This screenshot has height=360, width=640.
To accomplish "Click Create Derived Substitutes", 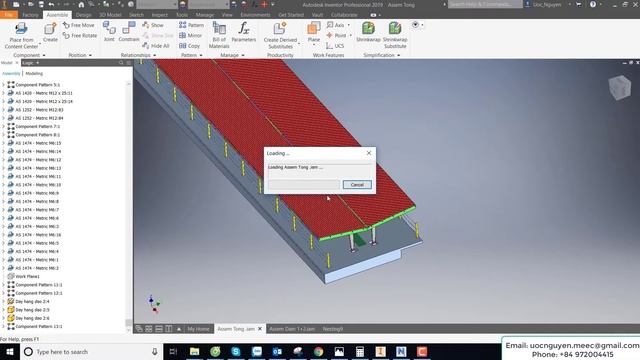I will (280, 36).
